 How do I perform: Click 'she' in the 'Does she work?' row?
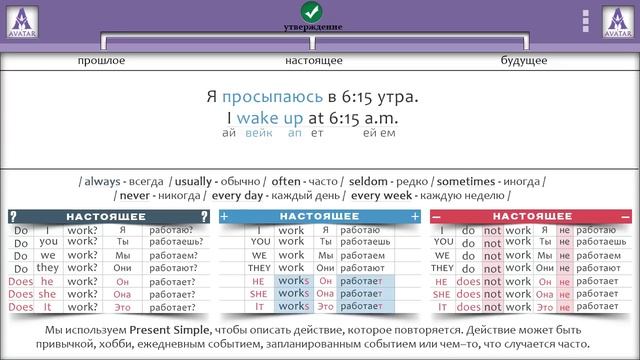pos(47,294)
